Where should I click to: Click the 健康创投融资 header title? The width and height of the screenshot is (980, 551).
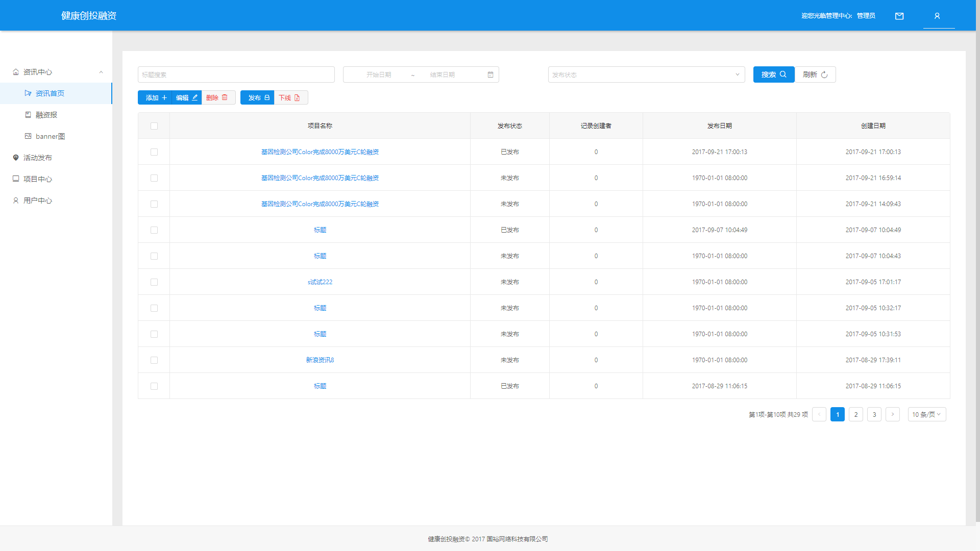coord(89,16)
